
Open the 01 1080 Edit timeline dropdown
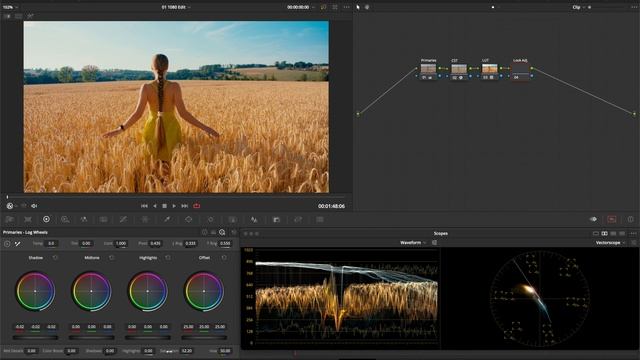click(176, 7)
